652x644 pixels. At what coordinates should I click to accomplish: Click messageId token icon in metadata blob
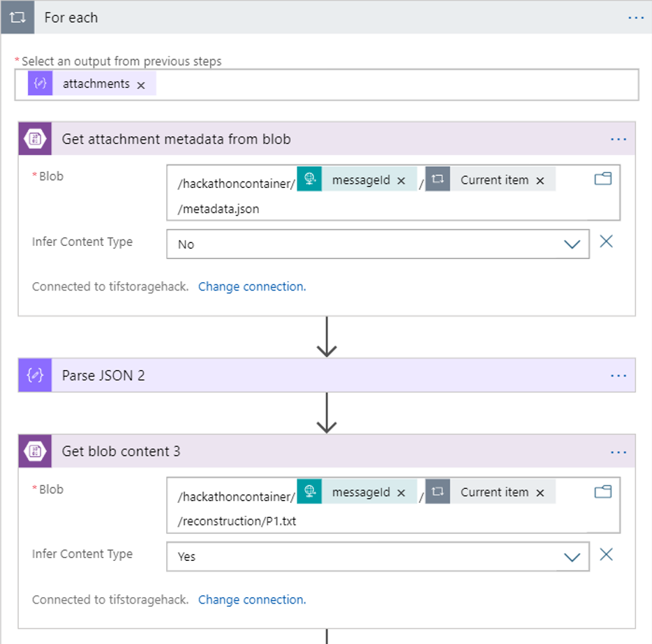click(x=309, y=179)
